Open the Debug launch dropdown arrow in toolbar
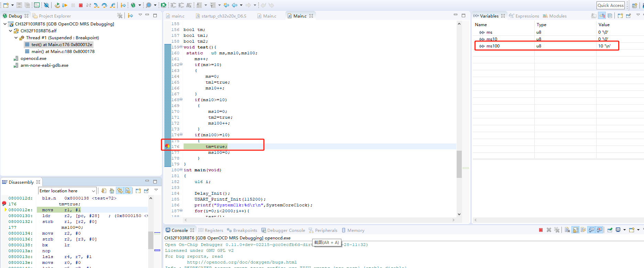 pyautogui.click(x=140, y=5)
